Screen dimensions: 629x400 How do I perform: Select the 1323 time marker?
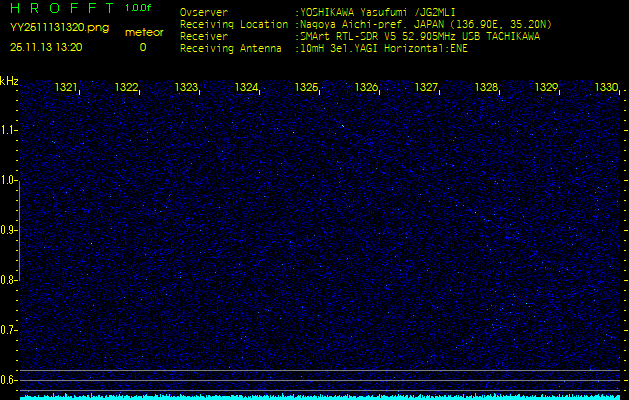187,88
